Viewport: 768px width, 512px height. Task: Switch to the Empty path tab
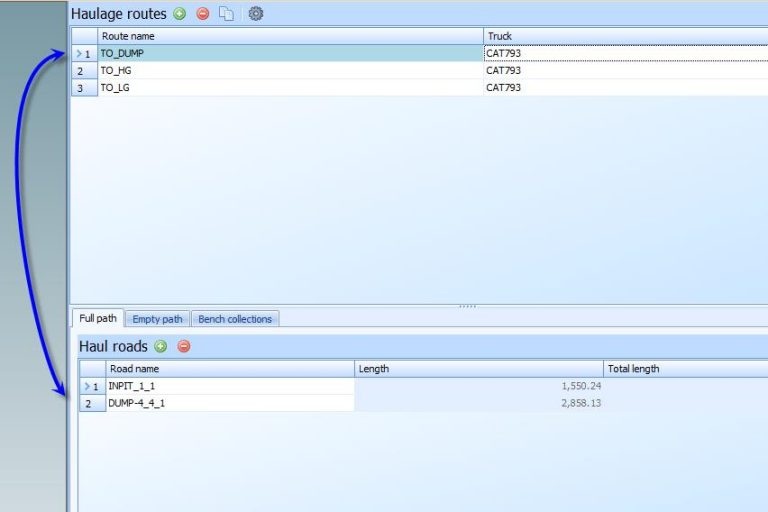(x=157, y=319)
